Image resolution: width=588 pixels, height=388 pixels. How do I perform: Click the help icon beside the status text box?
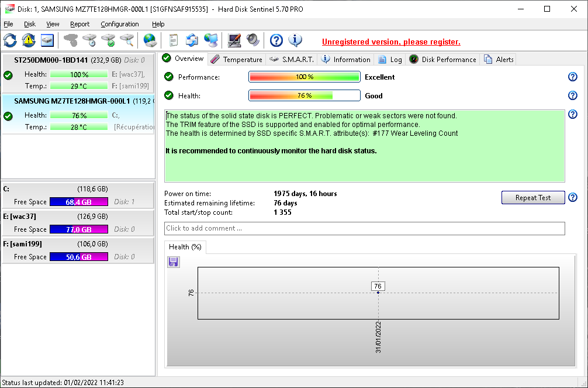[x=573, y=114]
